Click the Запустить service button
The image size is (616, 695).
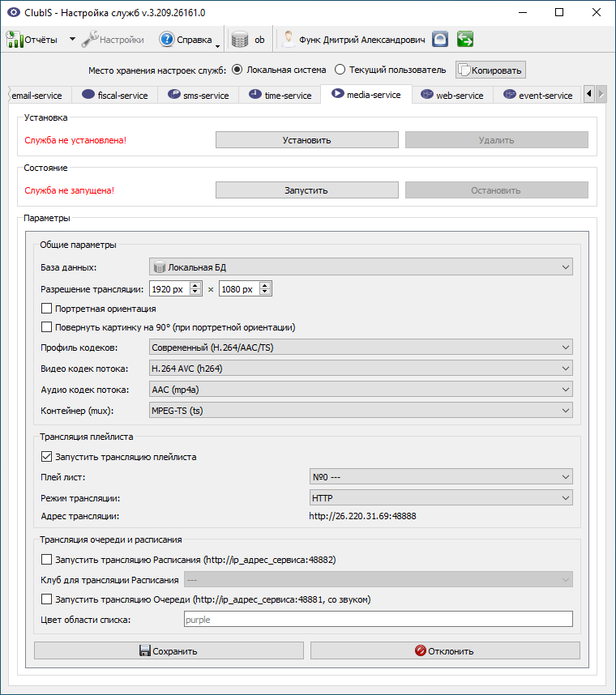tap(307, 190)
